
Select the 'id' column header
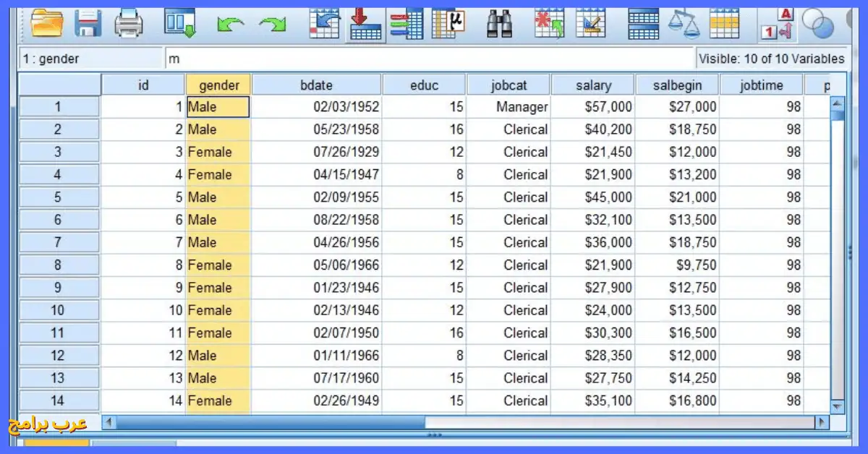(143, 85)
